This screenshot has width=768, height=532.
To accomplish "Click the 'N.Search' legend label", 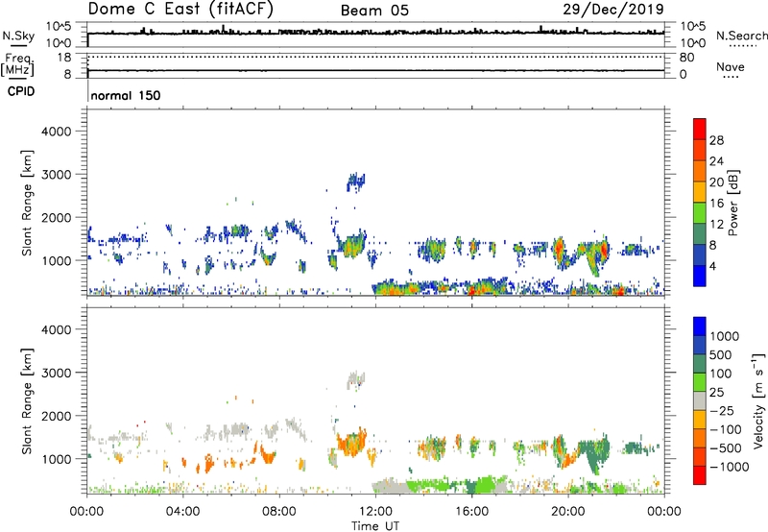I will [741, 36].
